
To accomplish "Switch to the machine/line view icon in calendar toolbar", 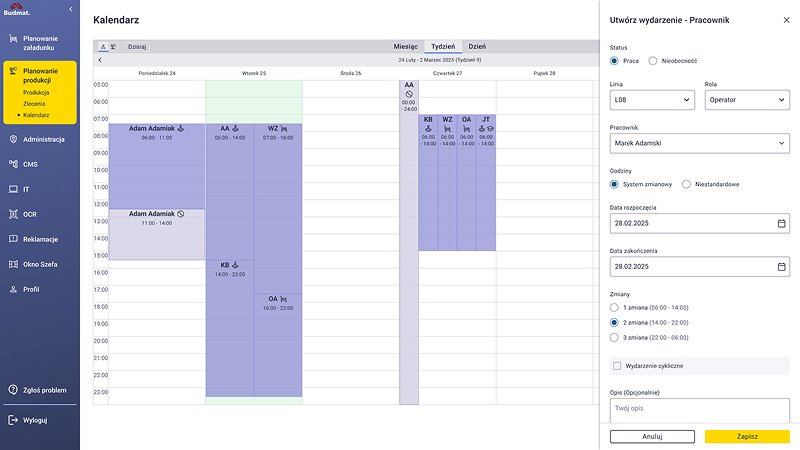I will pos(113,46).
